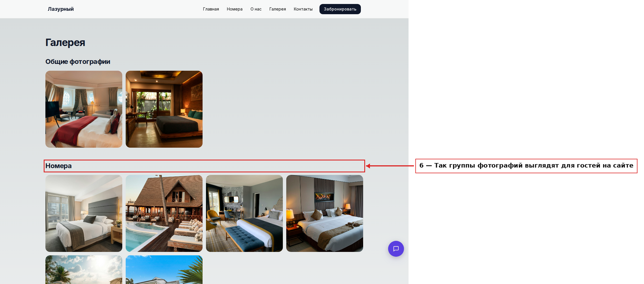Image resolution: width=644 pixels, height=284 pixels.
Task: View the grey headboard bedroom photo
Action: click(84, 213)
